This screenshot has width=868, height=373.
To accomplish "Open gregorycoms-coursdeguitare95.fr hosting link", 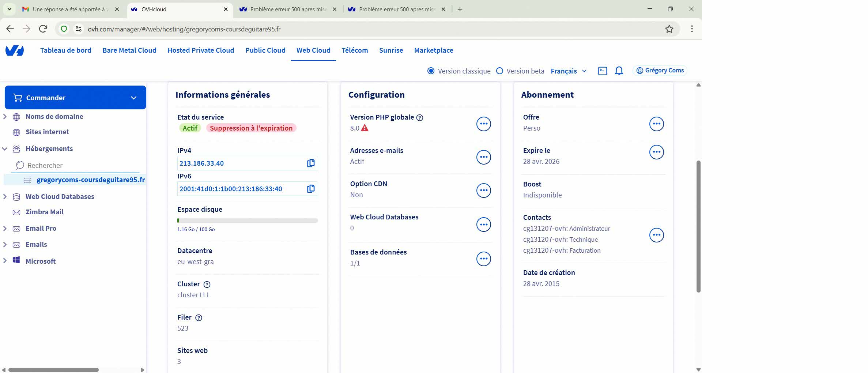I will coord(91,180).
